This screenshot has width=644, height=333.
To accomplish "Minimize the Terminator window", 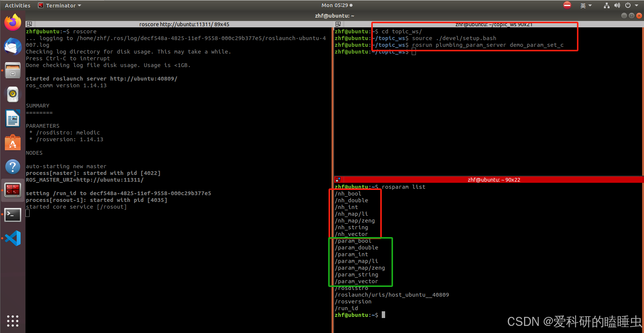I will pos(624,15).
